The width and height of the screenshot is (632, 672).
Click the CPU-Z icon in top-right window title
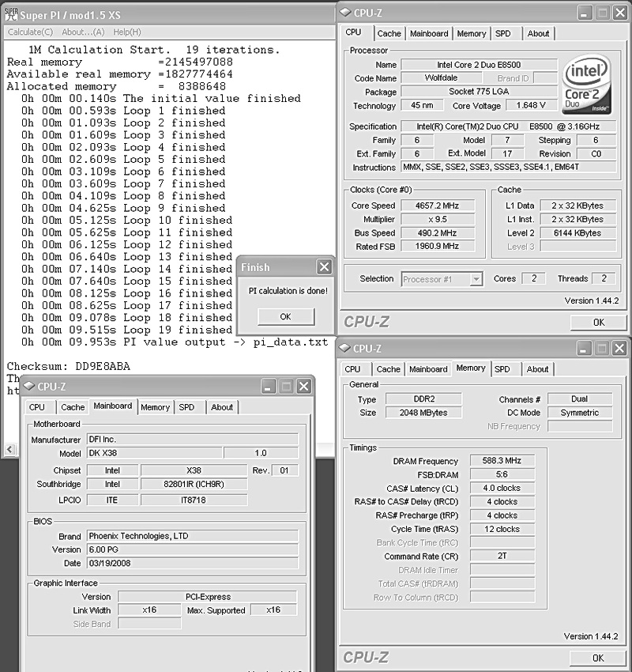pos(345,13)
